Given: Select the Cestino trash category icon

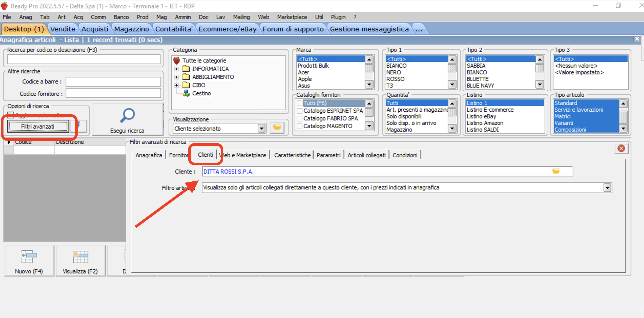Looking at the screenshot, I should pyautogui.click(x=186, y=93).
